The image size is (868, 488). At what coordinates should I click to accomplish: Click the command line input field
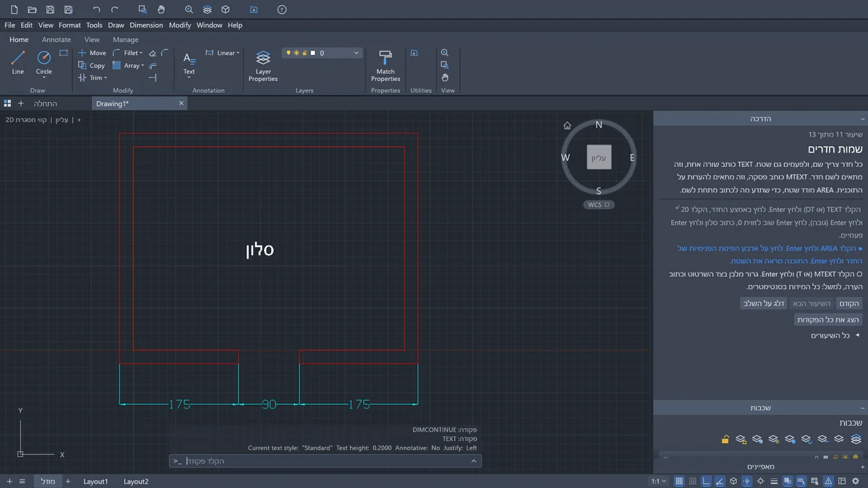325,461
